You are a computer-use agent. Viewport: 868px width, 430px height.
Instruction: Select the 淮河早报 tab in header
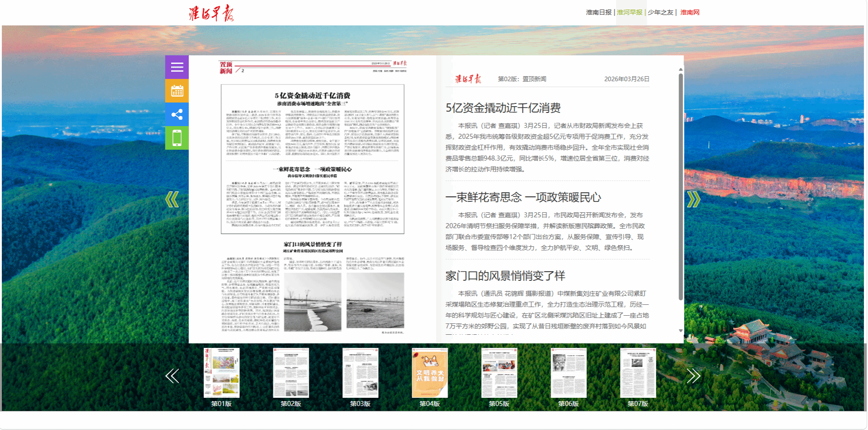click(x=630, y=13)
